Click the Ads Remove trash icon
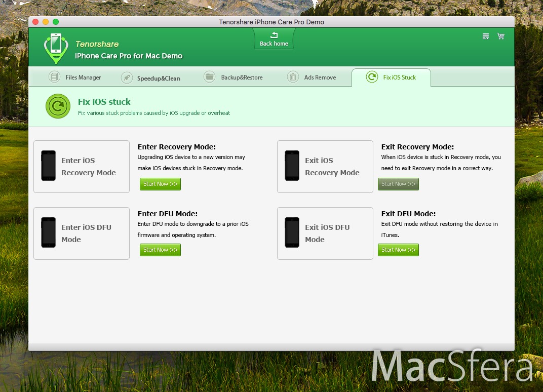This screenshot has height=392, width=543. 293,77
